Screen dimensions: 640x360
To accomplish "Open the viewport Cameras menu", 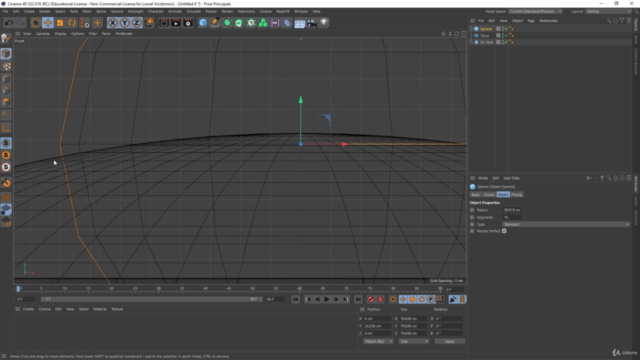I will click(x=42, y=34).
